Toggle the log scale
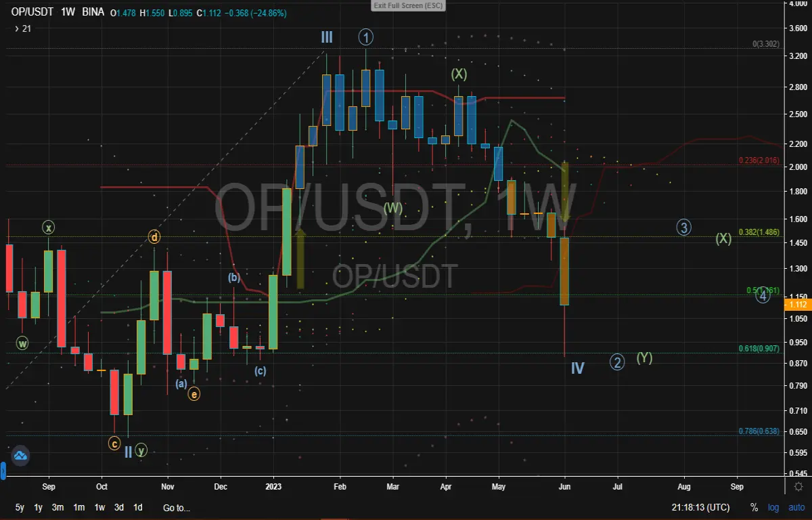The image size is (812, 520). click(773, 508)
